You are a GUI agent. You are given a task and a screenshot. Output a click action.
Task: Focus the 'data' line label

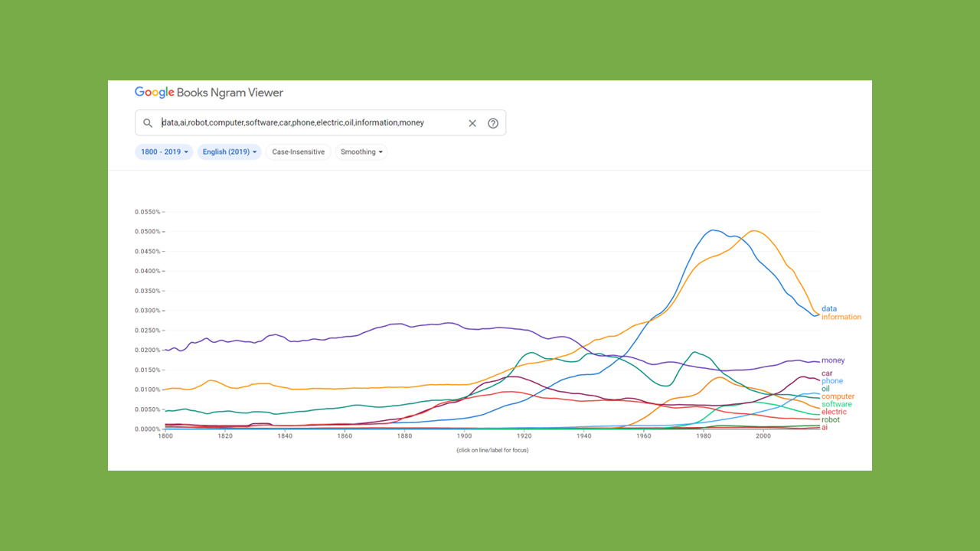click(x=828, y=309)
